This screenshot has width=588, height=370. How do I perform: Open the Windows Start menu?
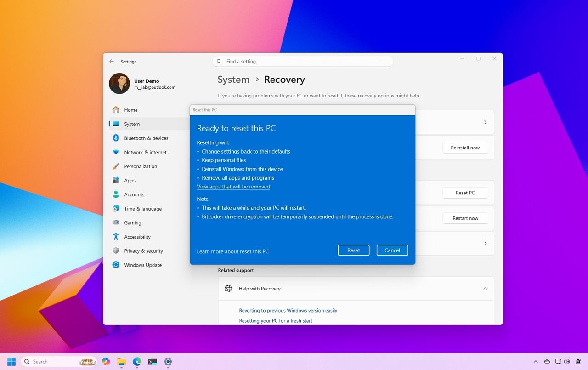[11, 361]
